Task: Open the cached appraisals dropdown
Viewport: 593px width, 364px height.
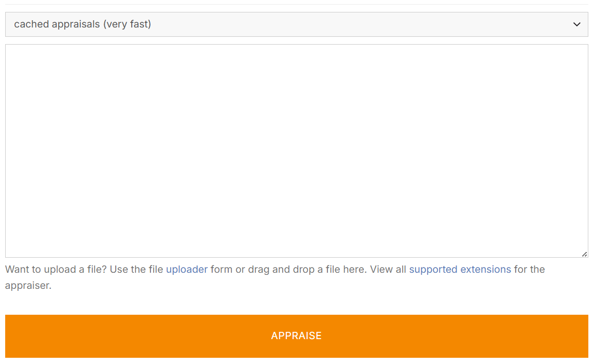Action: coord(296,24)
